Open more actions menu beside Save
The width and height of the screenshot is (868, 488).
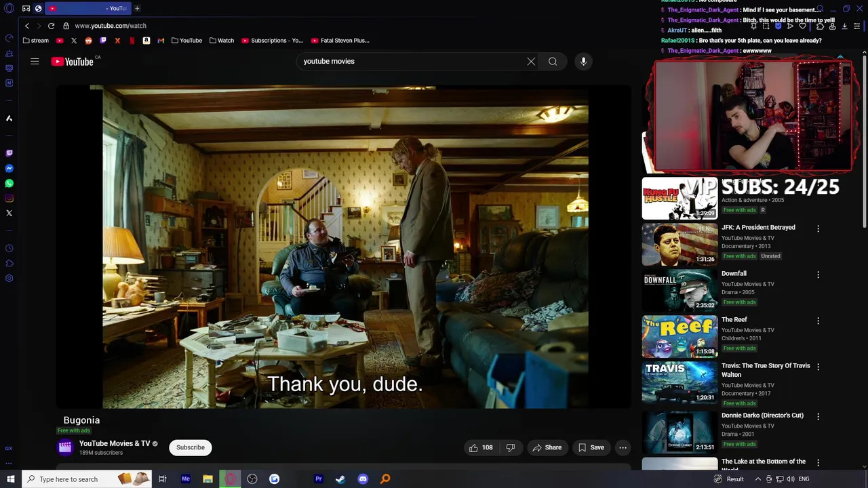tap(623, 447)
